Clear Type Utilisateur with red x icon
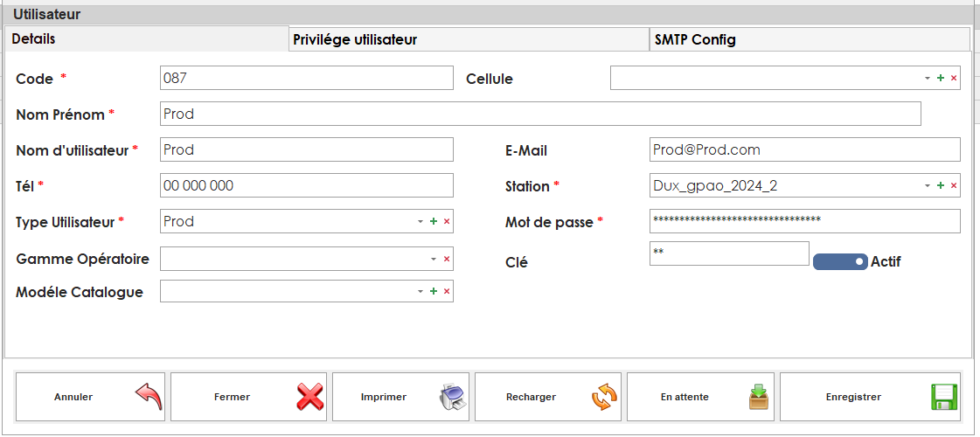Image resolution: width=980 pixels, height=437 pixels. (x=447, y=222)
